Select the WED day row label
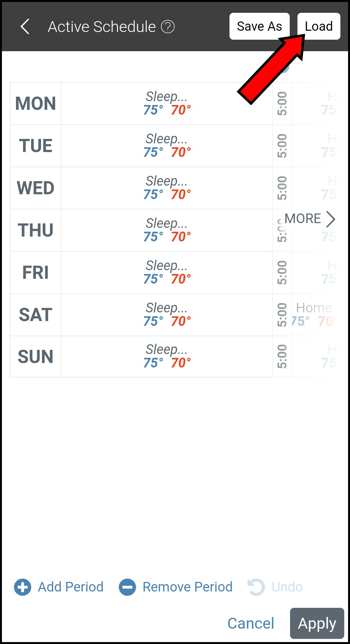 click(x=36, y=188)
